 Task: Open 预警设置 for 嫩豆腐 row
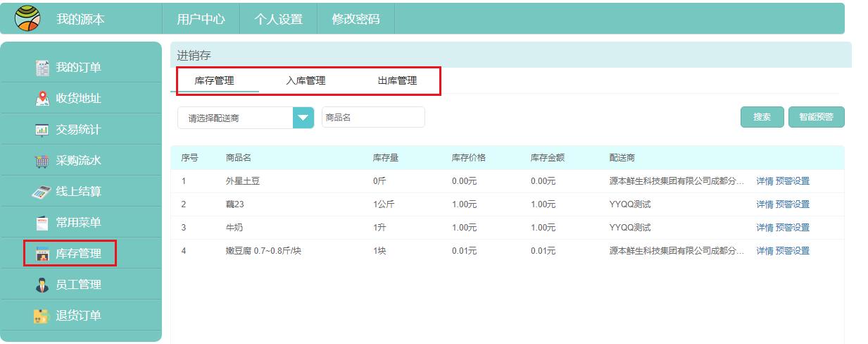point(793,251)
